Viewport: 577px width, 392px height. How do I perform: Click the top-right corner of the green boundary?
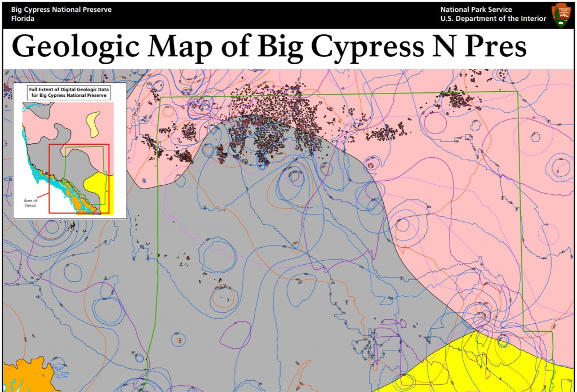(x=517, y=91)
